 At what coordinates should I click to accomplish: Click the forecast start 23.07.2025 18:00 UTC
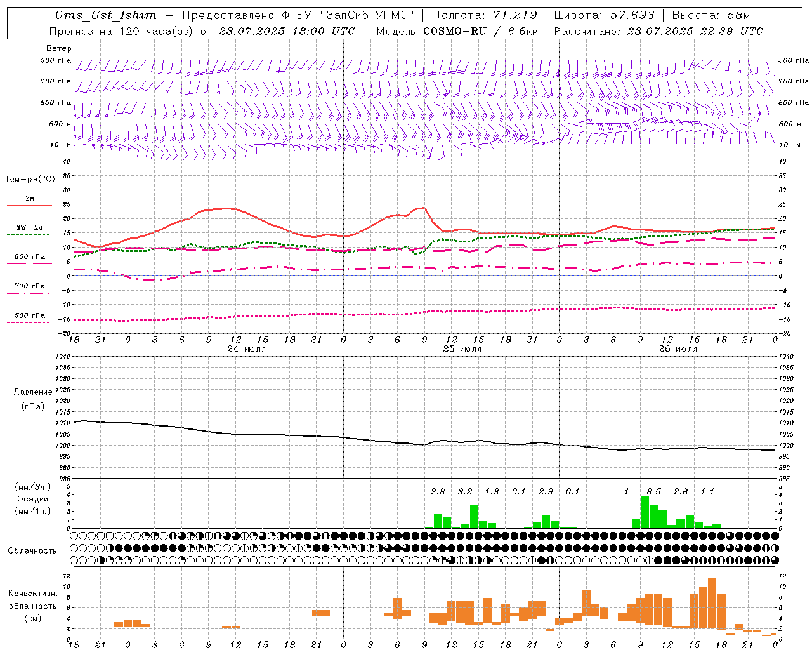[x=287, y=31]
